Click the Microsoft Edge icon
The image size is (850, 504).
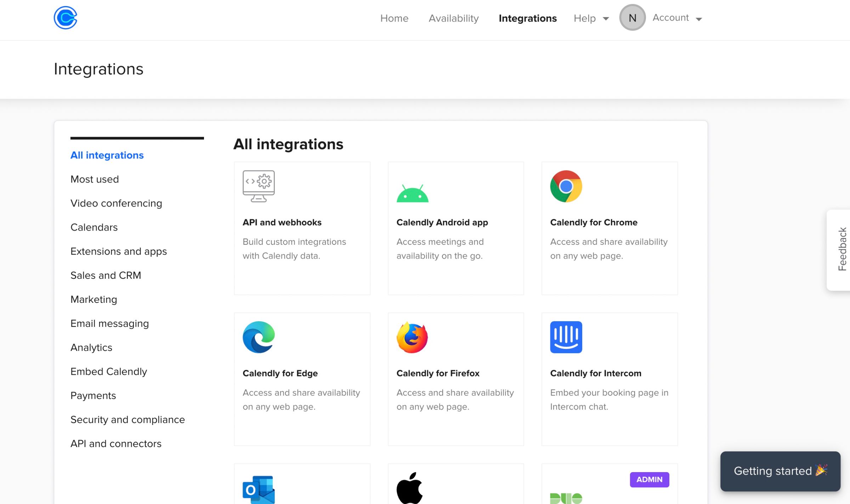tap(259, 337)
